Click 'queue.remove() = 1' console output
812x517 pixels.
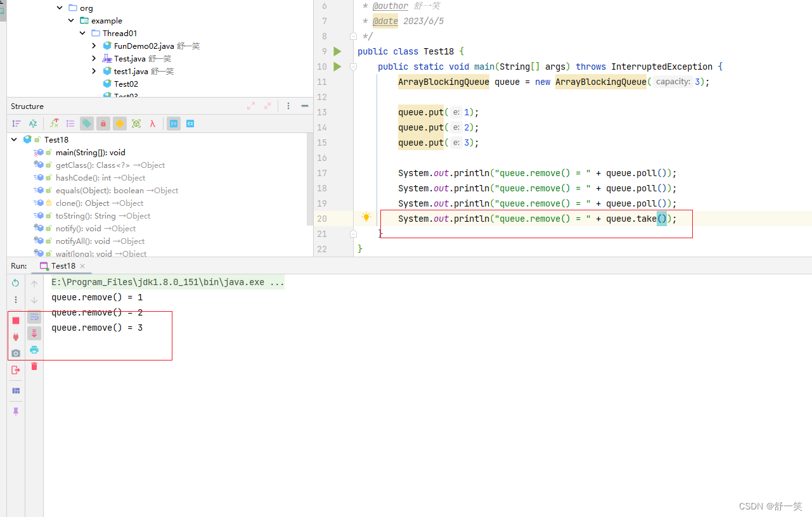[97, 297]
